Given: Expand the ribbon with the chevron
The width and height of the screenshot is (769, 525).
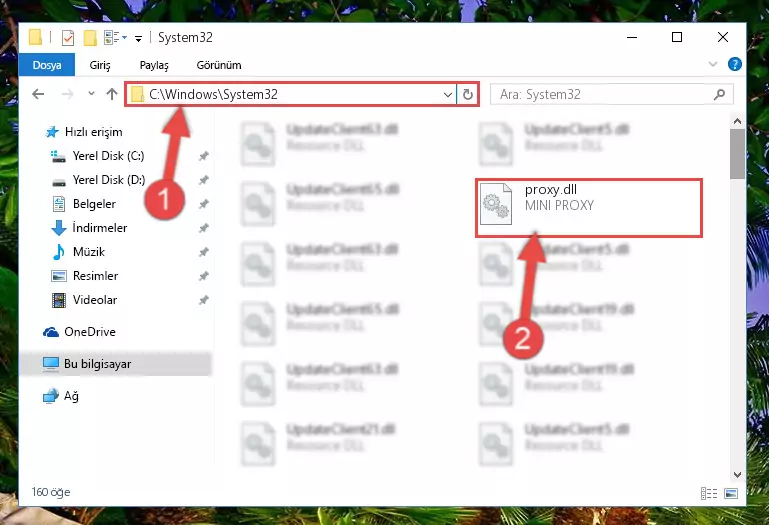Looking at the screenshot, I should (713, 64).
